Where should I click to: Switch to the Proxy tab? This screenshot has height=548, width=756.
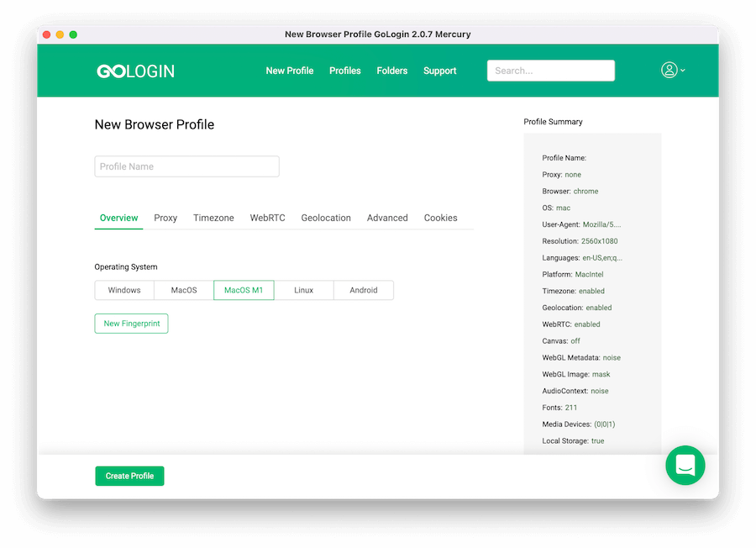(x=165, y=218)
